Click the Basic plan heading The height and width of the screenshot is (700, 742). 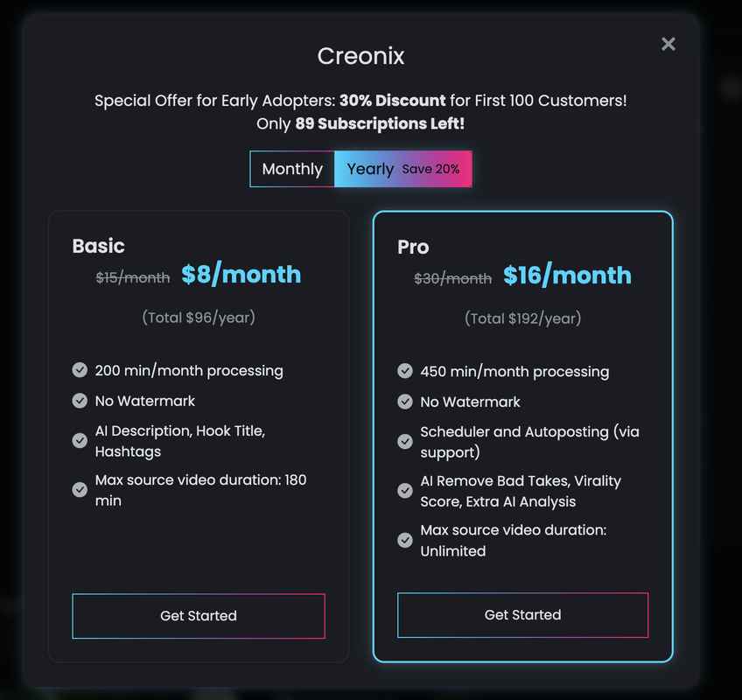[x=98, y=246]
